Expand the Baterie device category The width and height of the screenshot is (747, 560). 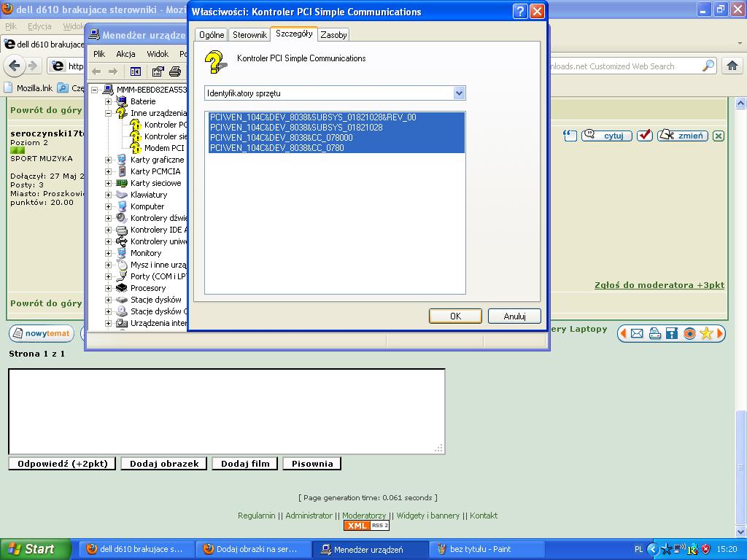point(108,101)
